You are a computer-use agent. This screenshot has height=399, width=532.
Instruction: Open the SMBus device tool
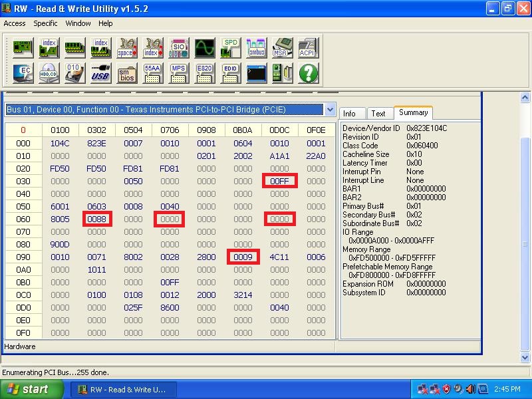(x=257, y=47)
